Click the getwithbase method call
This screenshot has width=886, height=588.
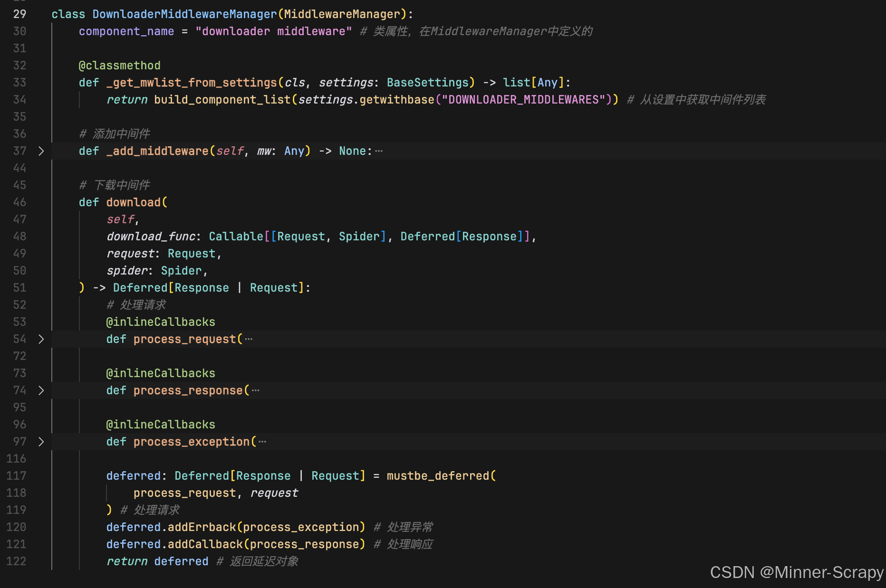397,100
